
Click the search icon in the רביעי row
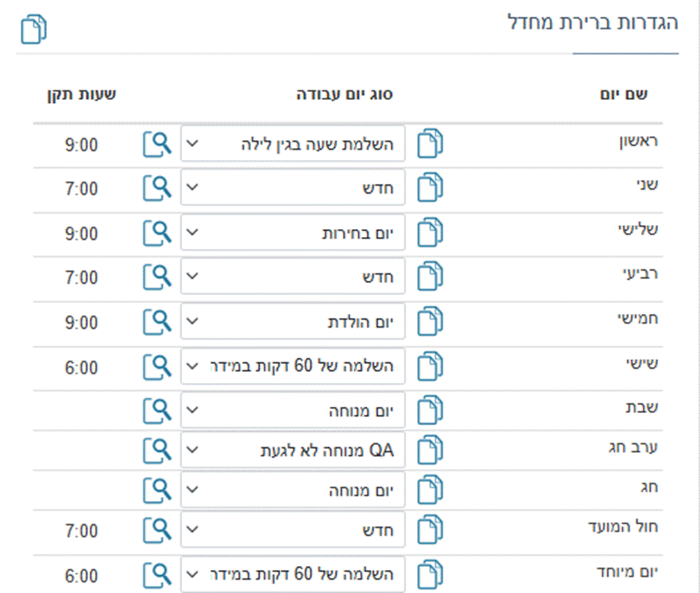point(157,277)
